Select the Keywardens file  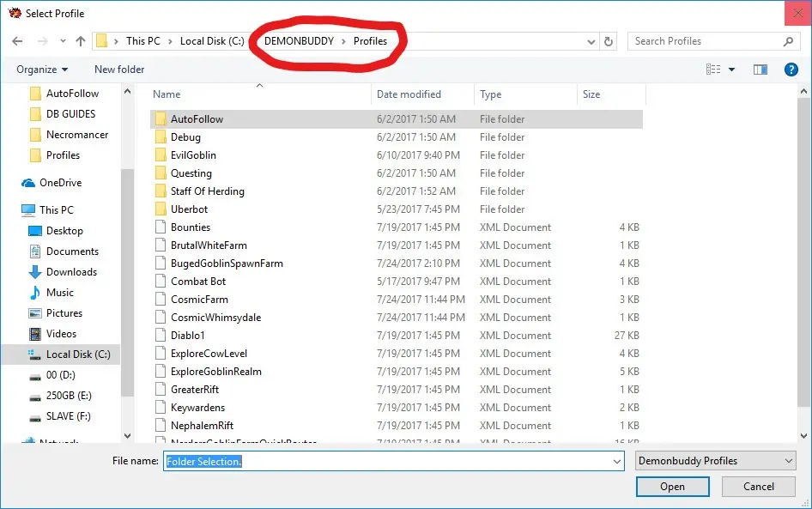click(x=397, y=408)
